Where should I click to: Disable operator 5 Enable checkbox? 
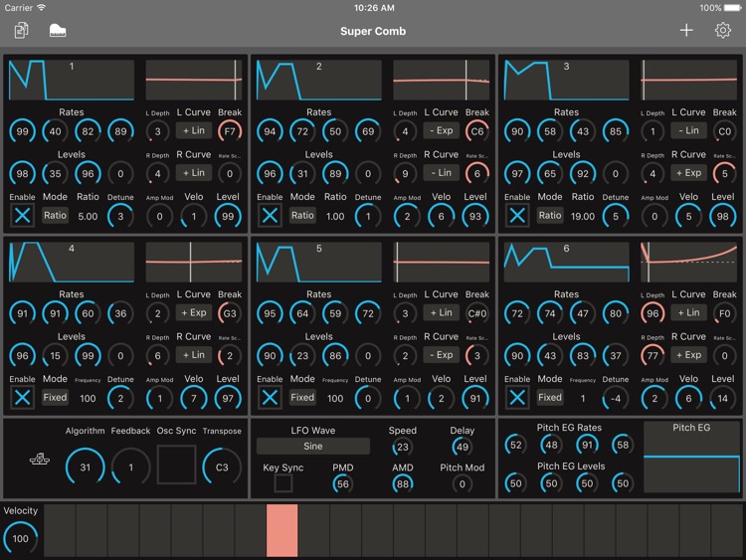pos(270,398)
